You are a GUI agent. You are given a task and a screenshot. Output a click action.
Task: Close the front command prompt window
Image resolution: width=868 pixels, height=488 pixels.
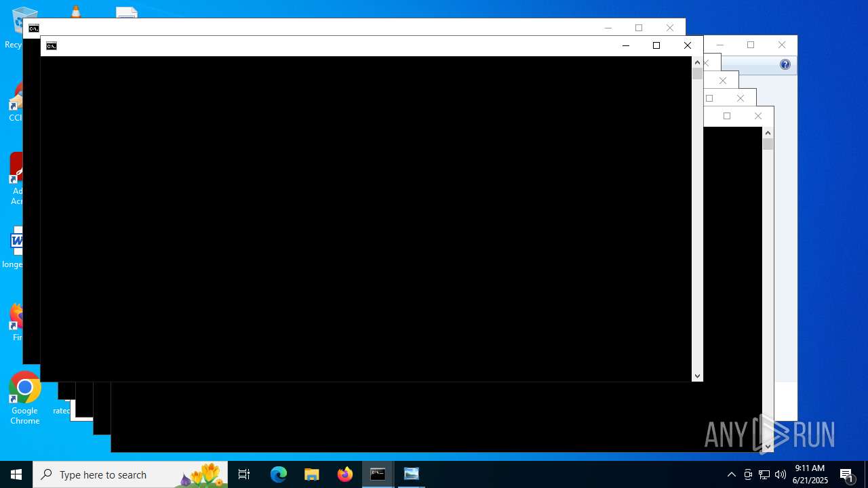click(687, 45)
